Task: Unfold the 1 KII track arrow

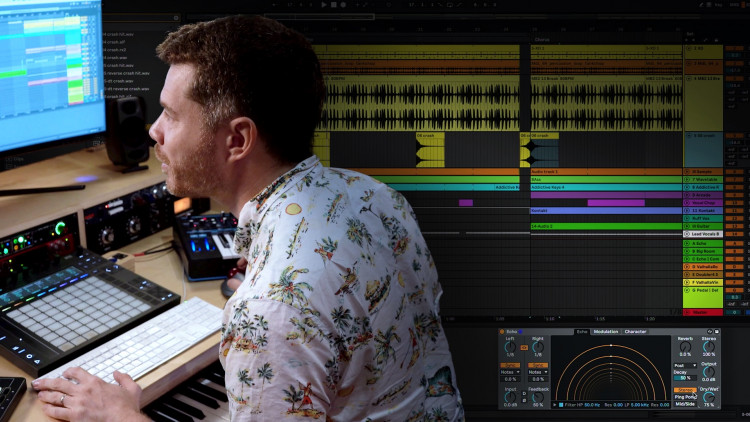Action: pyautogui.click(x=688, y=49)
